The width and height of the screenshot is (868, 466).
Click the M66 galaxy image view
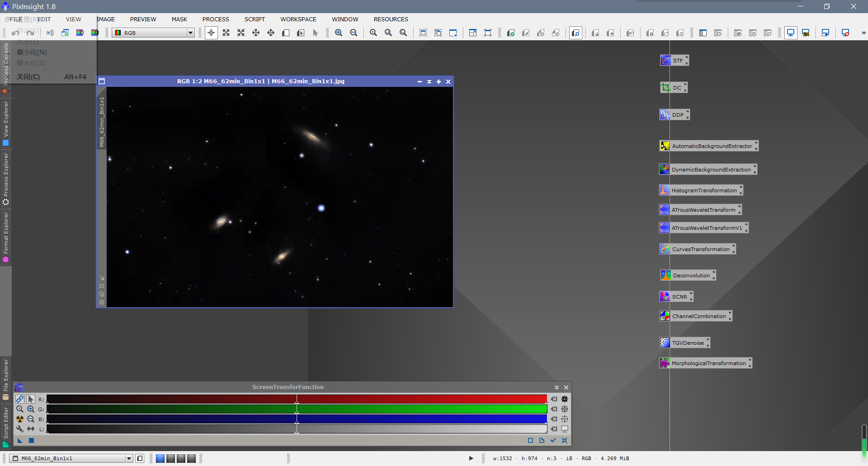(x=280, y=197)
